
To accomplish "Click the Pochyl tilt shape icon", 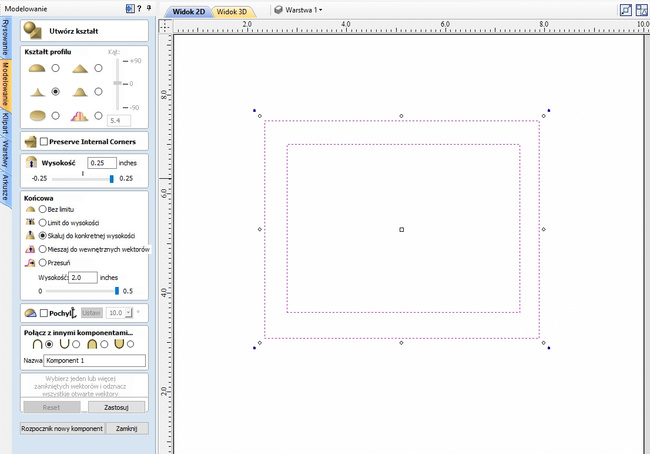I will pos(31,313).
